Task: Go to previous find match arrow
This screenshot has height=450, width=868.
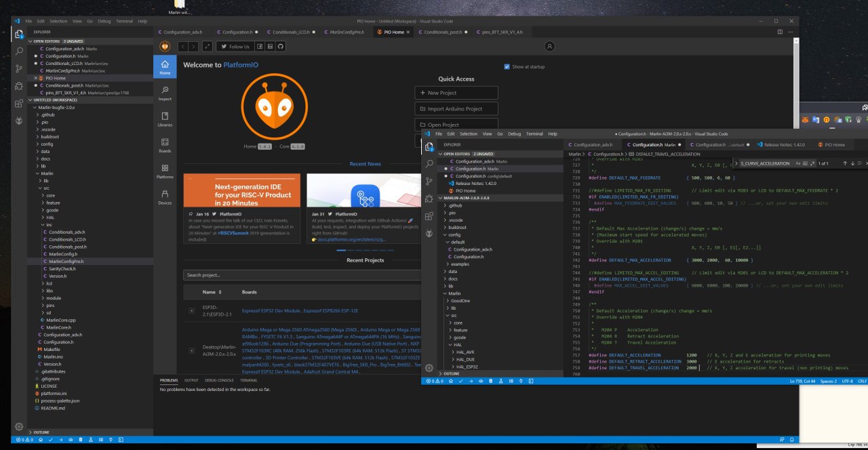Action: coord(844,163)
